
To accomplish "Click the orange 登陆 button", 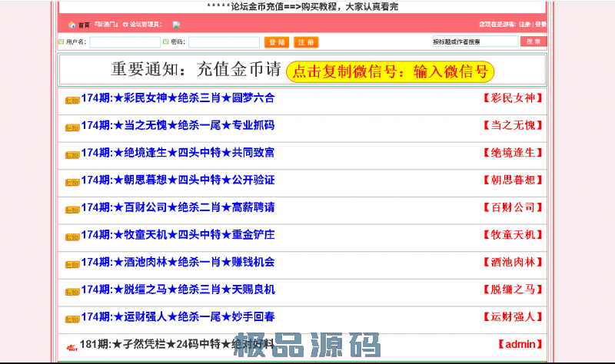I will (277, 42).
